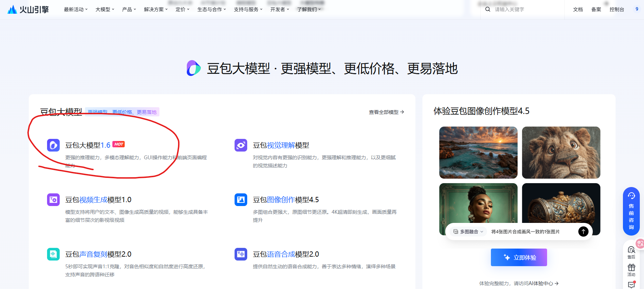Click the seaside sunset thumbnail
This screenshot has height=289, width=644.
coord(478,153)
